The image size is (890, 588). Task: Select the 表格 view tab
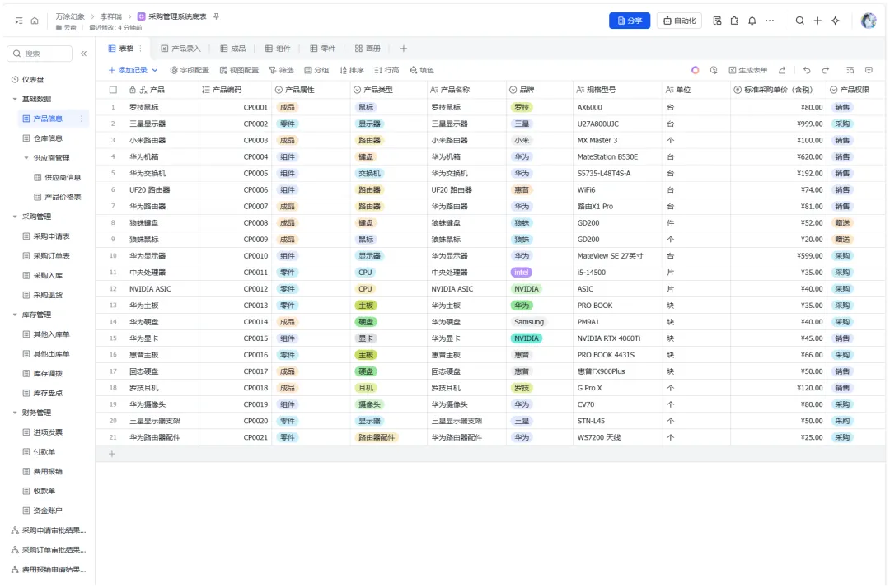121,49
